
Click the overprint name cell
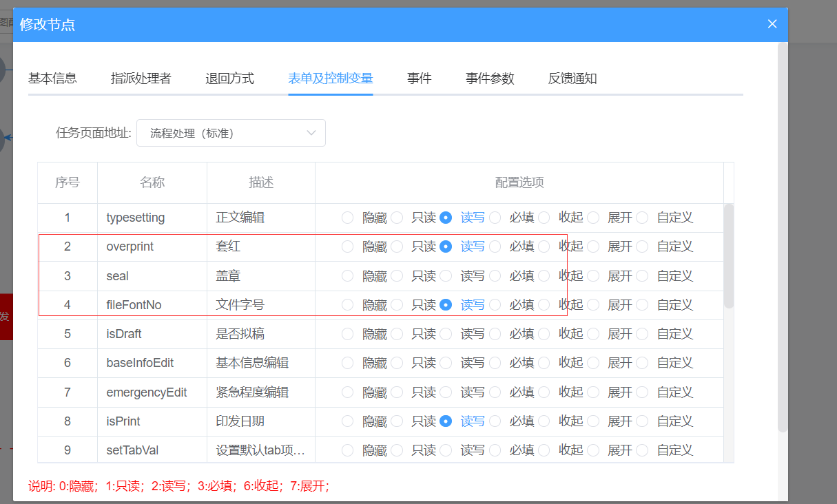coord(152,246)
